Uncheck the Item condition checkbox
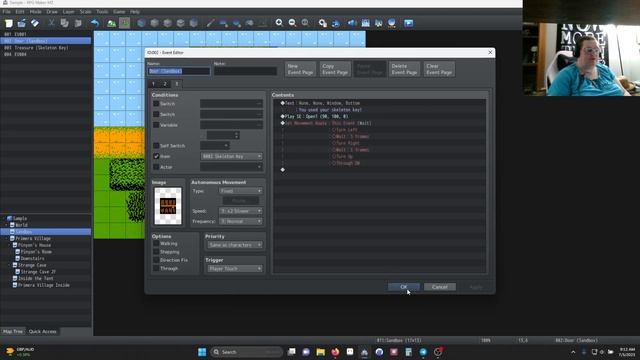This screenshot has height=360, width=640. (156, 156)
